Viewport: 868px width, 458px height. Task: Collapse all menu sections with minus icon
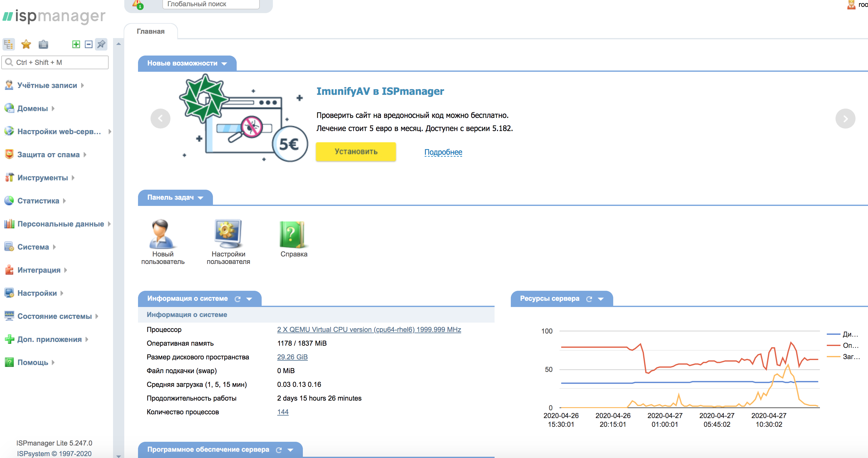tap(89, 44)
